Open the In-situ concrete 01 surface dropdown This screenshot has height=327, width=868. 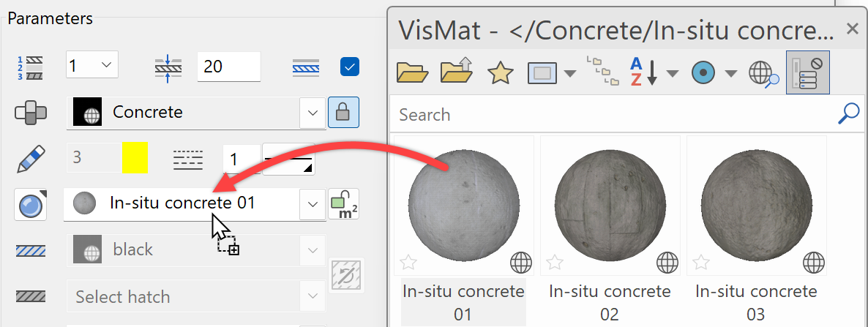313,204
